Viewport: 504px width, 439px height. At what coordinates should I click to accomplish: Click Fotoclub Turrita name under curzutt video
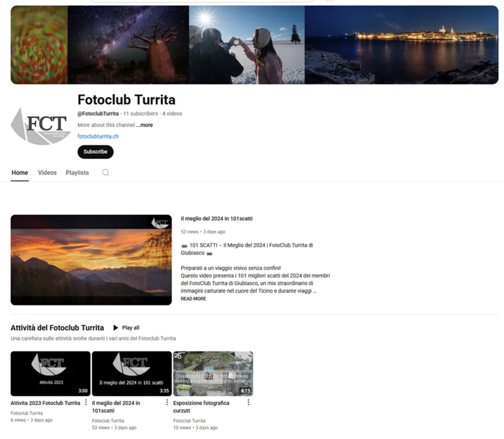[x=189, y=421]
